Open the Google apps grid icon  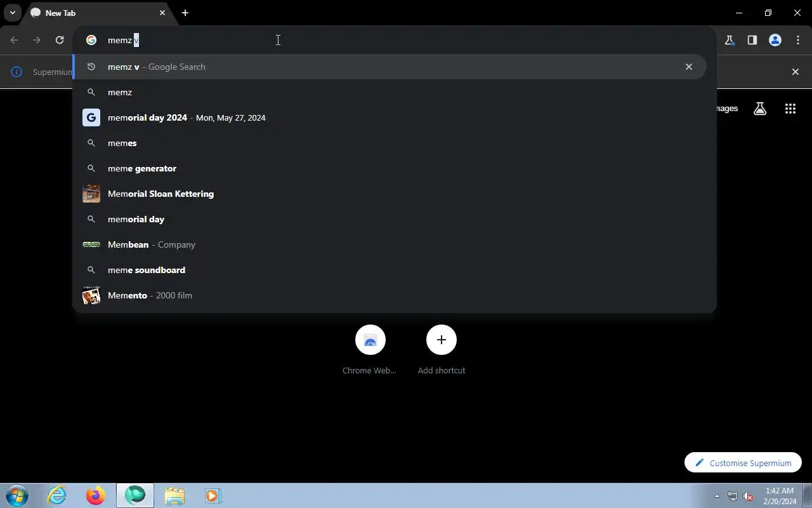pos(790,109)
